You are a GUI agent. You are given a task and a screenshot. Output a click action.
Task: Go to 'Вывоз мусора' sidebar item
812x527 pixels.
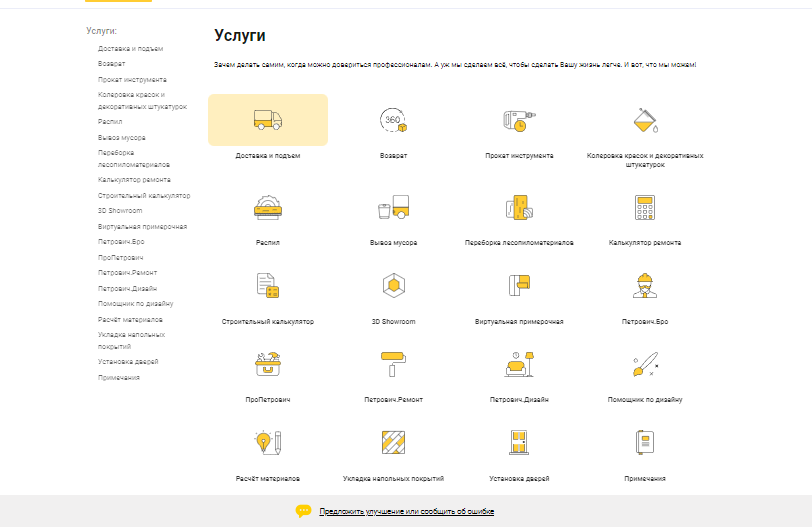[x=122, y=137]
